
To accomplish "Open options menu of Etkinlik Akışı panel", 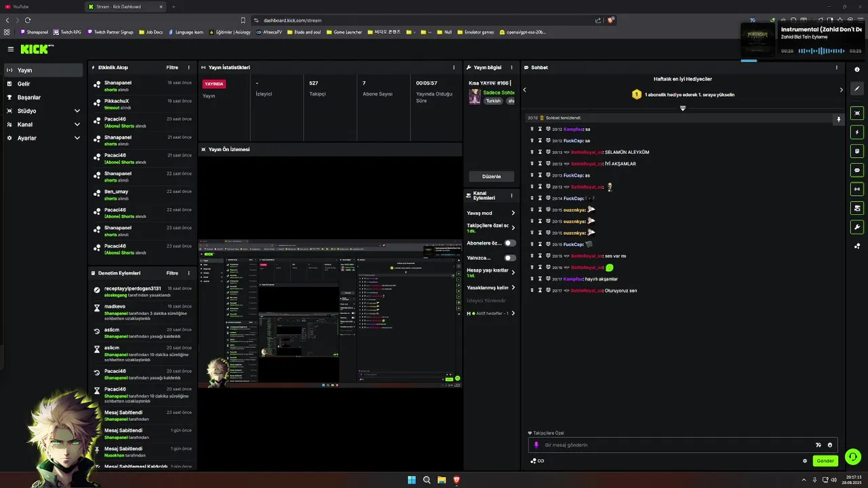I will click(189, 68).
